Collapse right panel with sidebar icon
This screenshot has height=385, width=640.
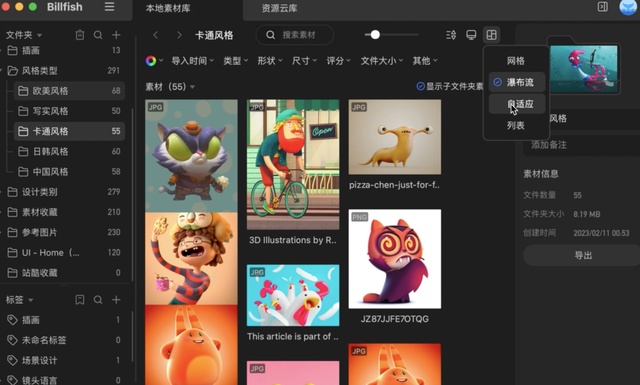pyautogui.click(x=603, y=7)
